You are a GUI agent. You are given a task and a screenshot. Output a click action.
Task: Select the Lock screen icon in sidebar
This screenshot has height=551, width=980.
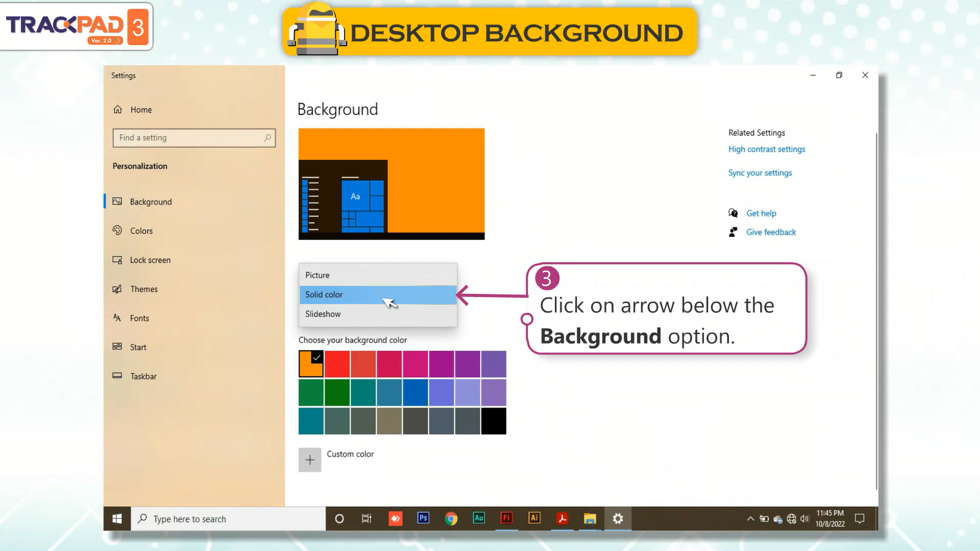tap(117, 260)
